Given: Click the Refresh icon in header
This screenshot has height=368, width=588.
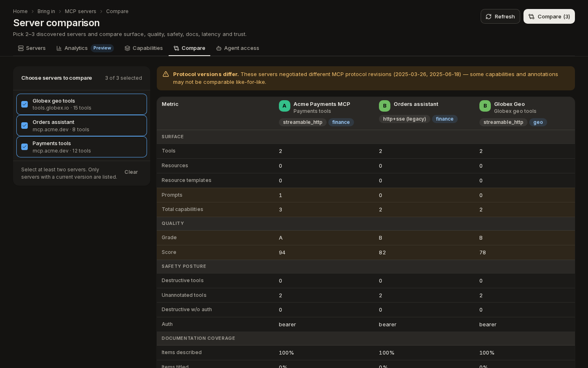Looking at the screenshot, I should click(x=488, y=16).
